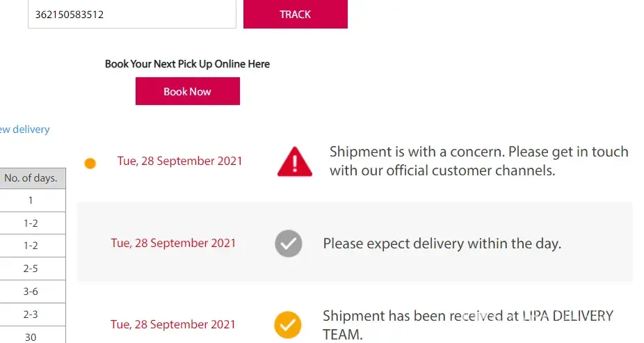Click the gray checkmark status icon
Viewport: 644px width, 343px height.
click(x=289, y=244)
